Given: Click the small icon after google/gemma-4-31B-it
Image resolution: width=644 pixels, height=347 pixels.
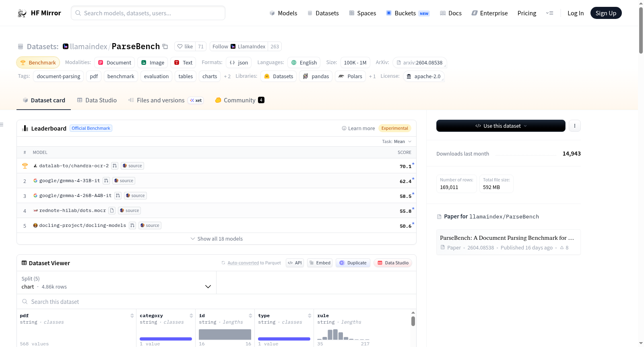Looking at the screenshot, I should [106, 181].
